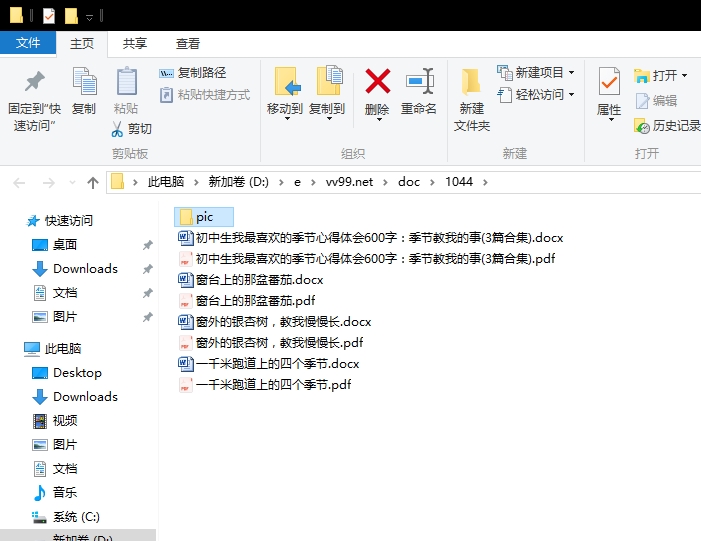Expand chevron after 此电脑 in address bar

pyautogui.click(x=196, y=182)
